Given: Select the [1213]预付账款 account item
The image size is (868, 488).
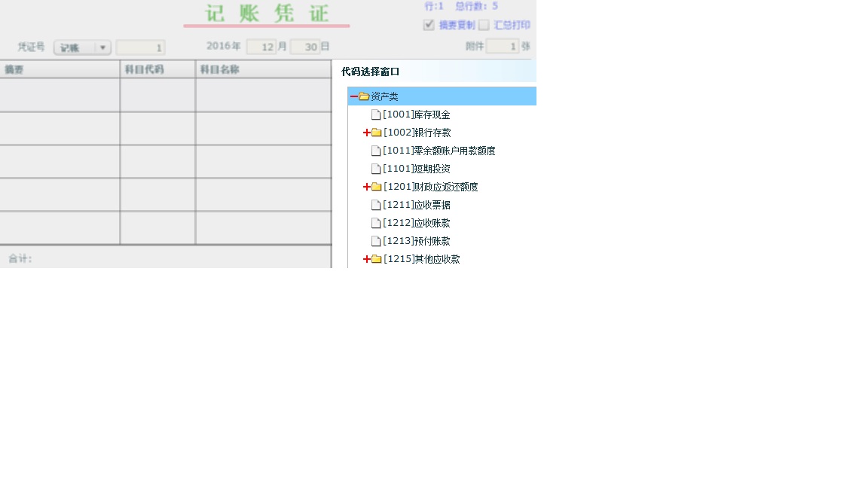Looking at the screenshot, I should 417,241.
